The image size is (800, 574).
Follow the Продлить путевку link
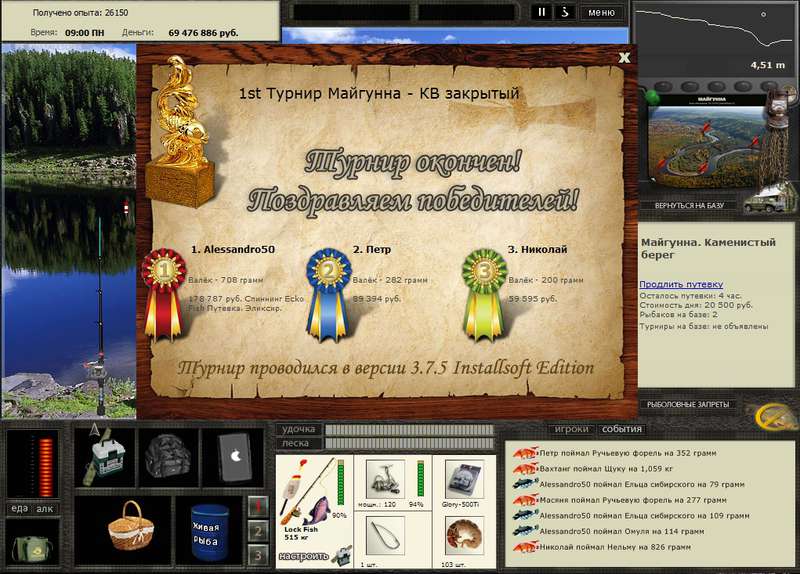pos(681,284)
